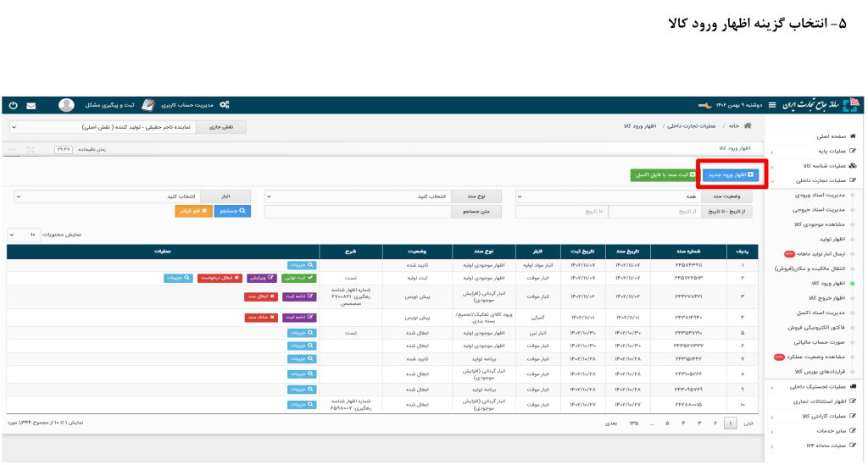Click the truck icon for عملیات لجستیک داخلی
Viewport: 868px width, 465px height.
coord(852,387)
